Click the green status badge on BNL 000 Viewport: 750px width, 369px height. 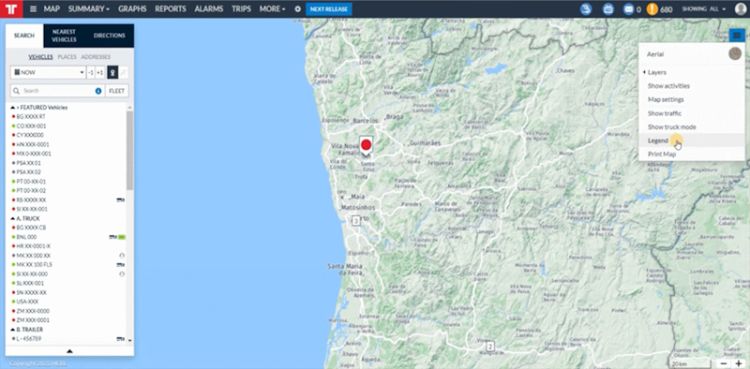122,237
